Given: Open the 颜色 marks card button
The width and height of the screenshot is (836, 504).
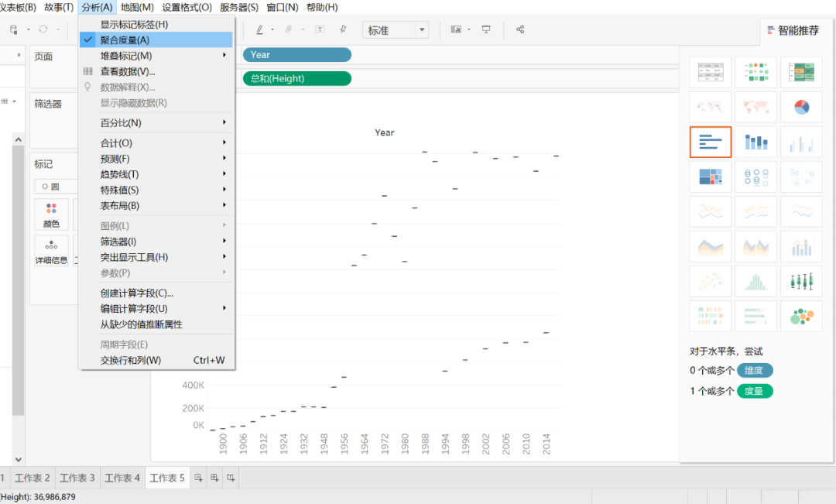Looking at the screenshot, I should pos(51,214).
